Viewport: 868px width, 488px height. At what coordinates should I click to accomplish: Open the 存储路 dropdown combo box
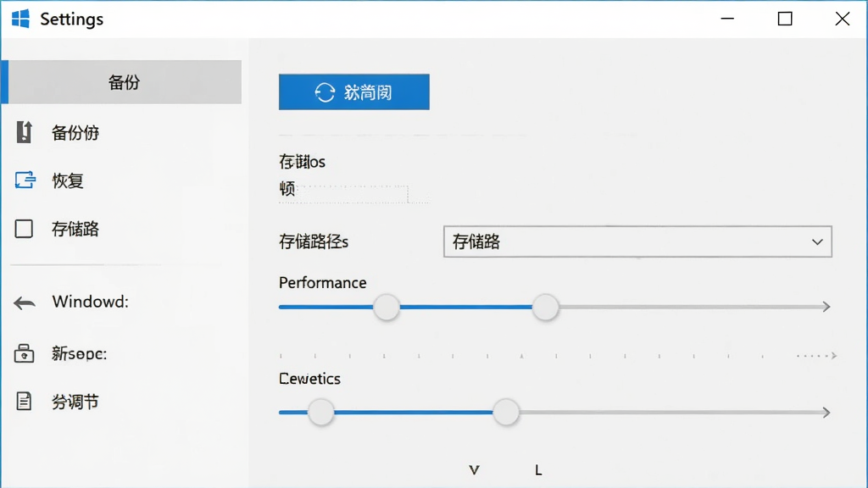(x=637, y=241)
